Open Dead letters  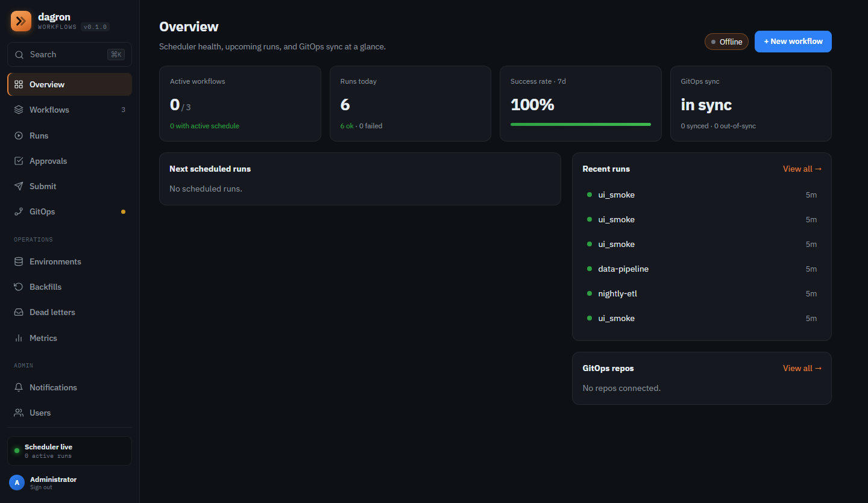[70, 312]
